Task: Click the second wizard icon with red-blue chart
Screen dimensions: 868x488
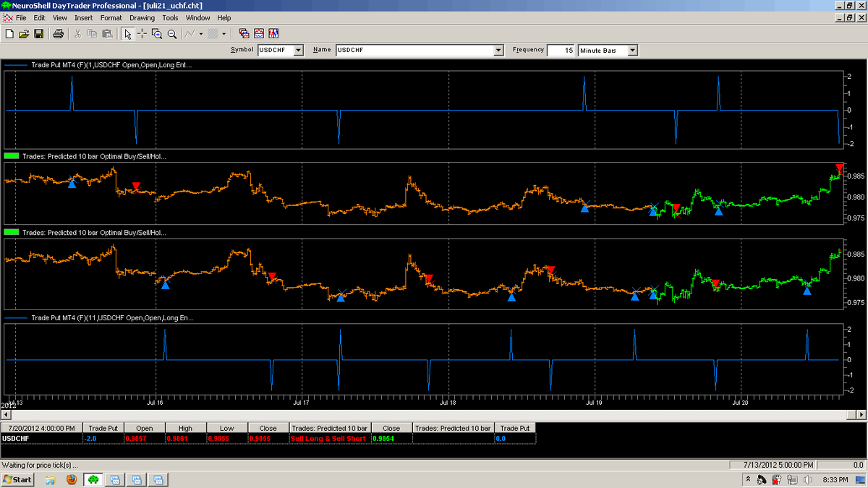Action: (x=259, y=33)
